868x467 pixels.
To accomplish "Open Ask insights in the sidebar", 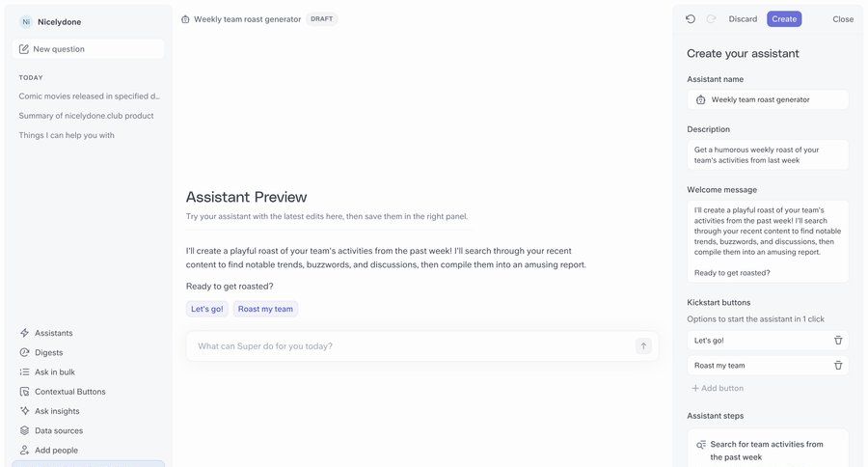I will pos(57,411).
